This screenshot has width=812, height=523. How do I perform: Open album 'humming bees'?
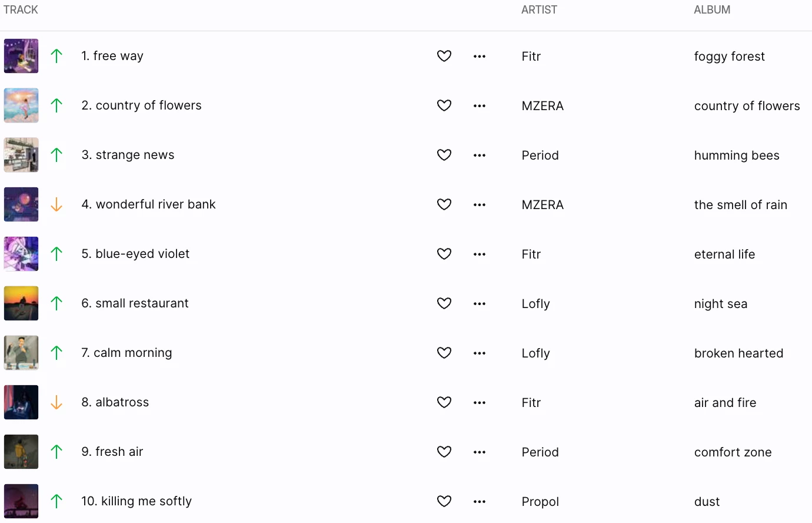click(x=737, y=155)
